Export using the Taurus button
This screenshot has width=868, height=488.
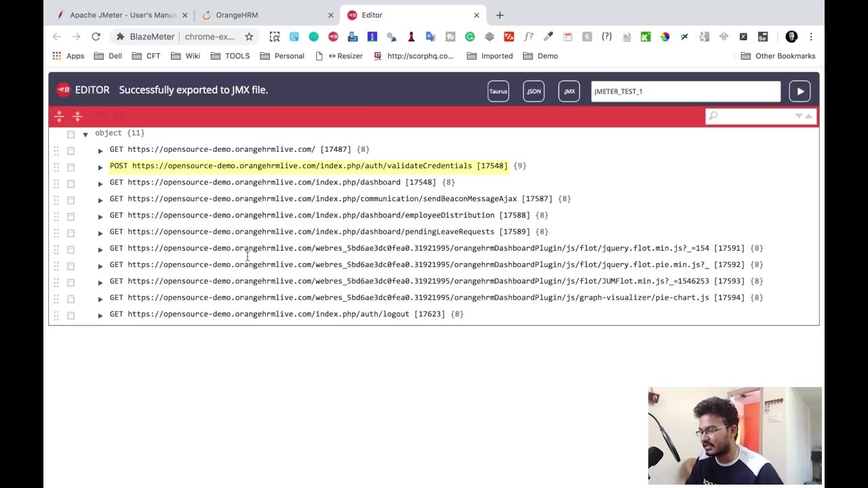(x=498, y=91)
